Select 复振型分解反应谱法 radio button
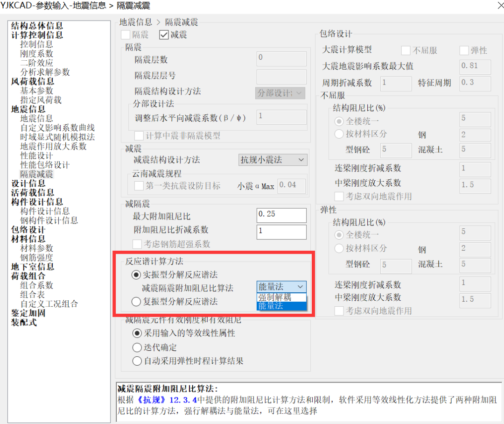Image resolution: width=504 pixels, height=424 pixels. pyautogui.click(x=136, y=302)
